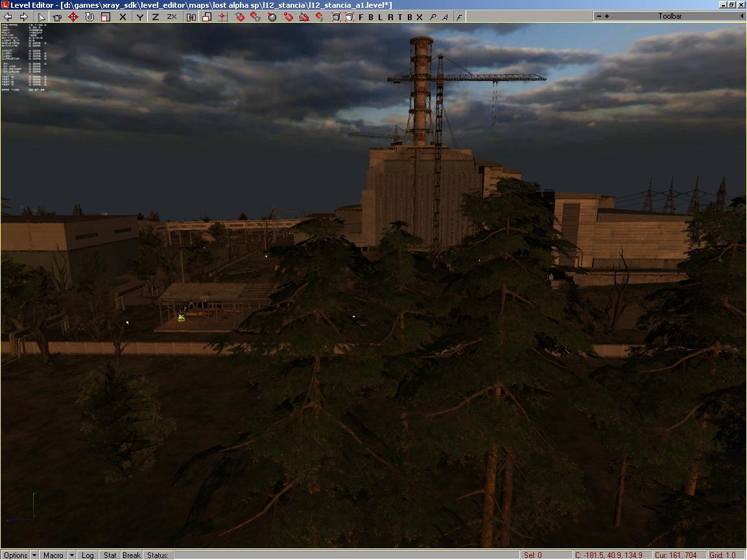Click the minus button on Toolbar panel
Viewport: 747px width, 560px height.
[599, 16]
